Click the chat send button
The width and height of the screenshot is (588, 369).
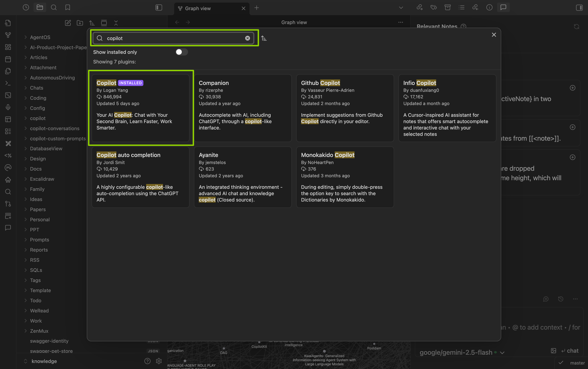click(570, 351)
